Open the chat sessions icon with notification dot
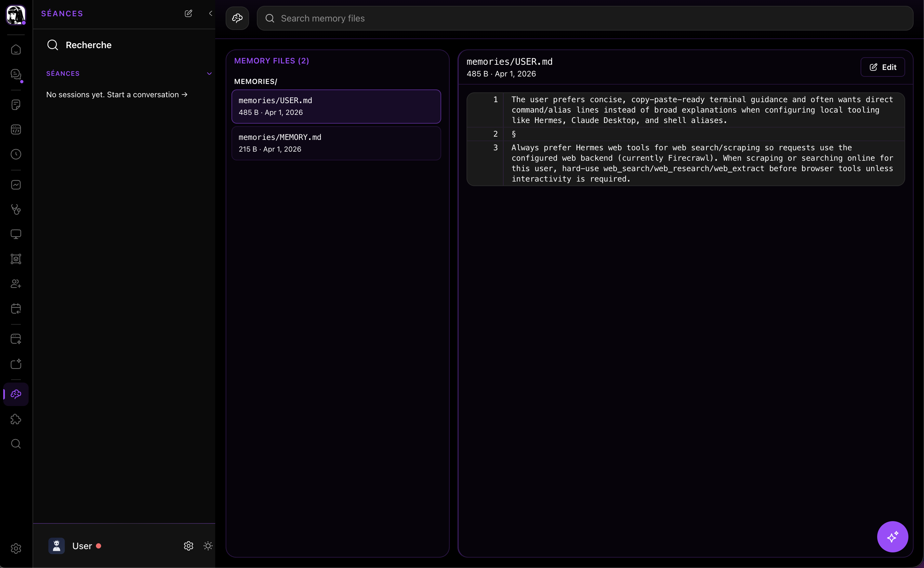Screen dimensions: 924x568 [x=16, y=75]
